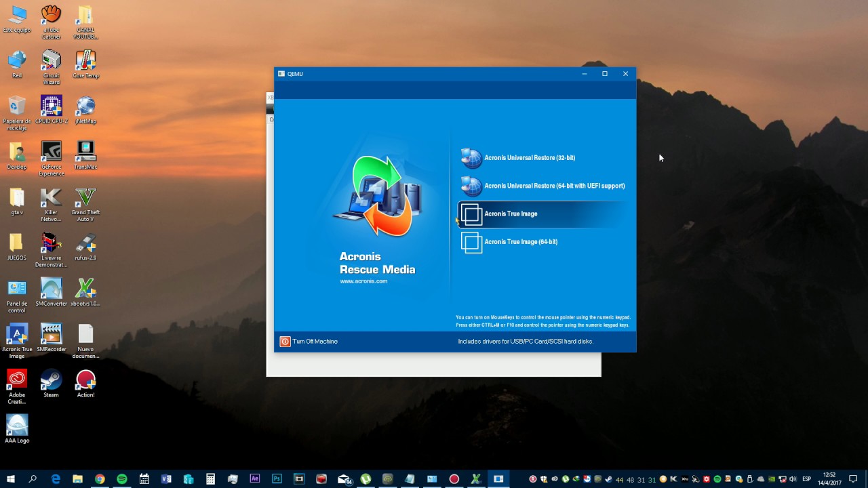Image resolution: width=868 pixels, height=488 pixels.
Task: Launch Microsoft Edge from taskbar
Action: [56, 479]
